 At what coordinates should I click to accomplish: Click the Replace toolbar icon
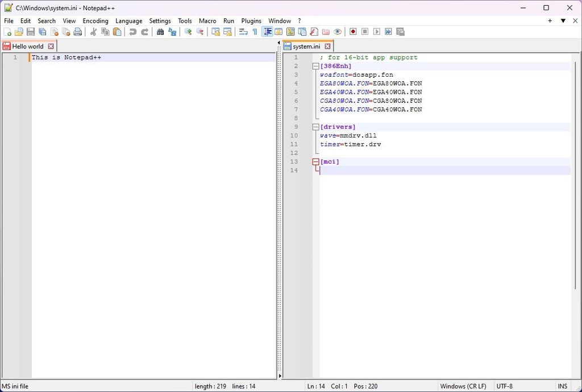pyautogui.click(x=171, y=32)
